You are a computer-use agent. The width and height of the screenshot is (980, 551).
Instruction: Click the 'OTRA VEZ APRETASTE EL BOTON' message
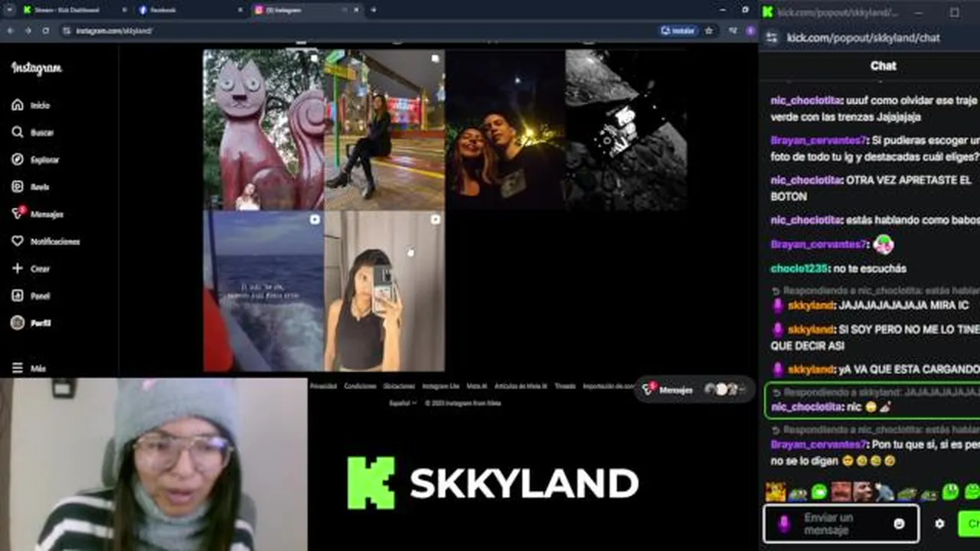(x=871, y=188)
